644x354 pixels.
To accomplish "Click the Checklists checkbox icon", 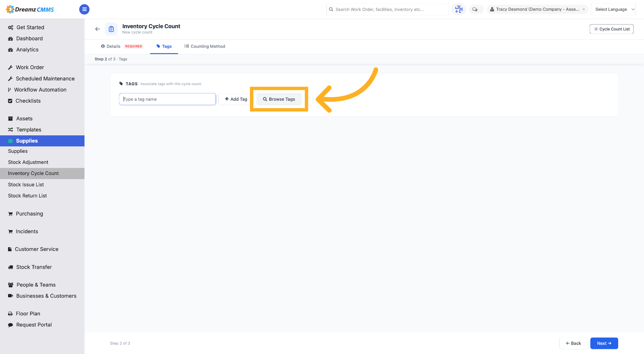I will coord(10,101).
